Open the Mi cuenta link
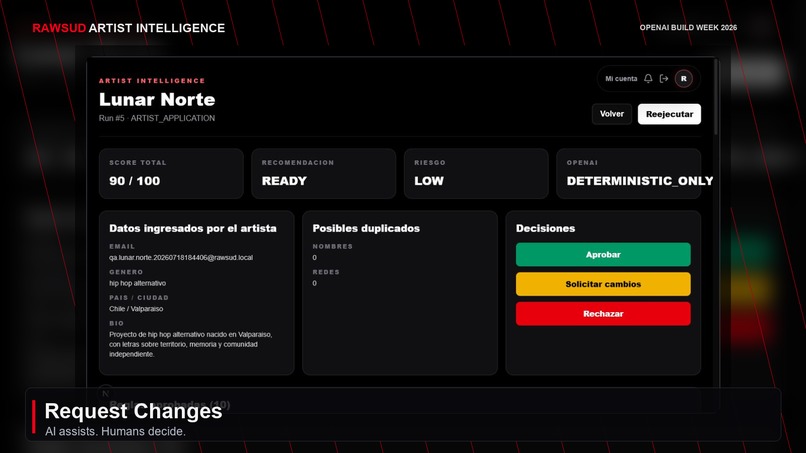Image resolution: width=806 pixels, height=453 pixels. point(621,79)
